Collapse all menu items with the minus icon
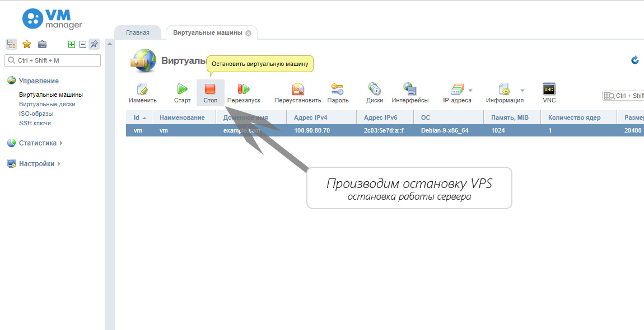 click(82, 44)
